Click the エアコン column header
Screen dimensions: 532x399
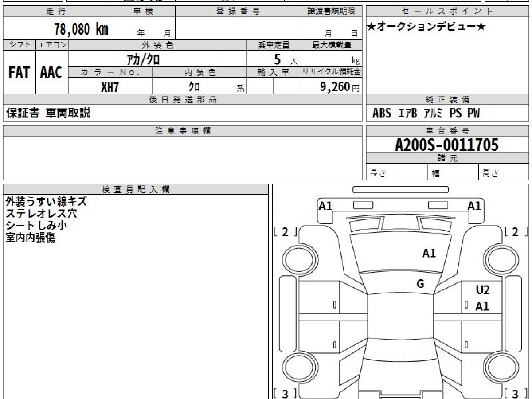click(51, 45)
